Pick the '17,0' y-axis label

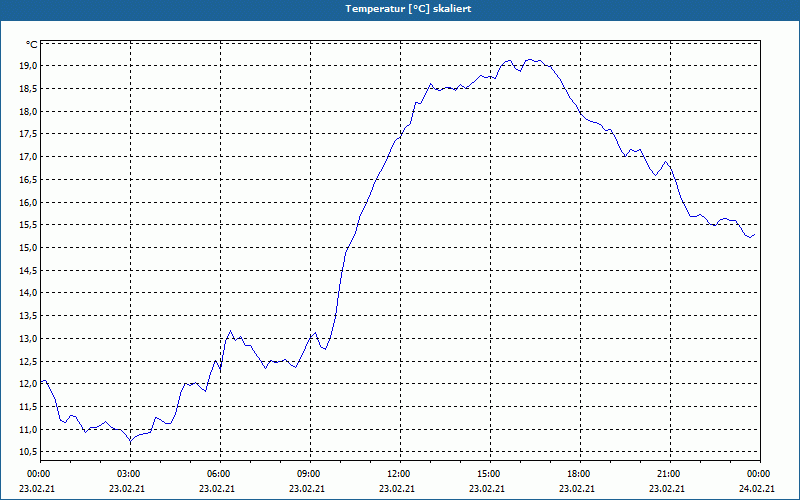coord(29,157)
